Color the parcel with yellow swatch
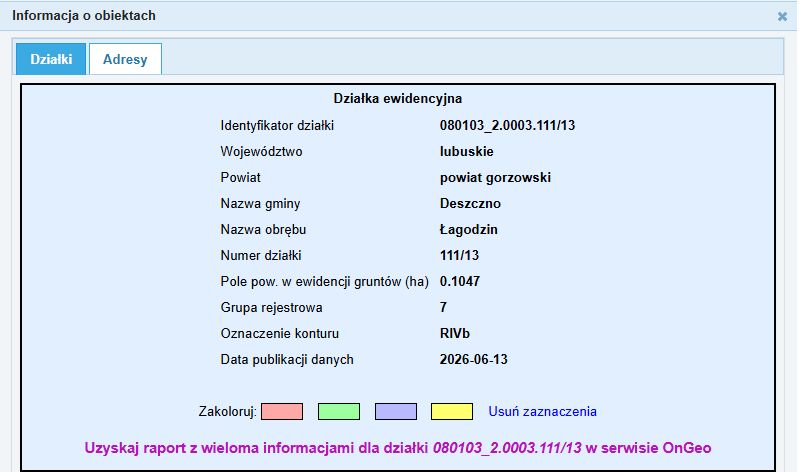809x472 pixels. tap(452, 411)
